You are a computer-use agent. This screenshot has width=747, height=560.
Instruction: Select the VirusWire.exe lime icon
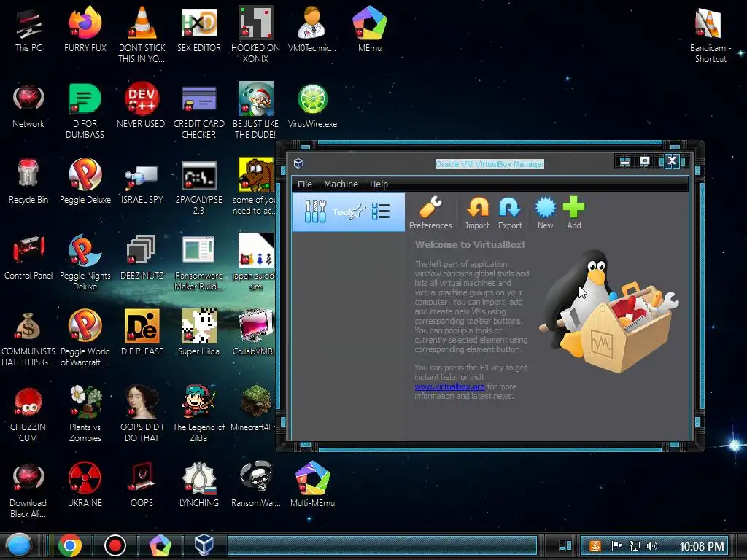click(312, 106)
